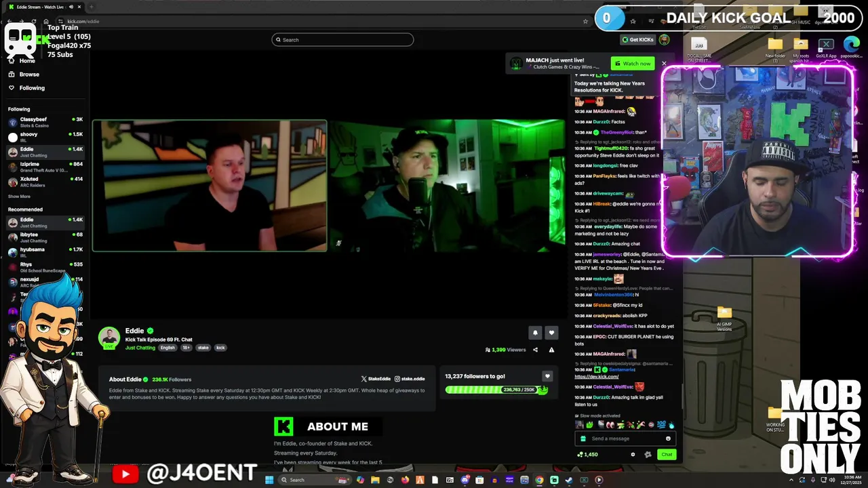868x488 pixels.
Task: Open Firefox from the taskbar
Action: (405, 480)
